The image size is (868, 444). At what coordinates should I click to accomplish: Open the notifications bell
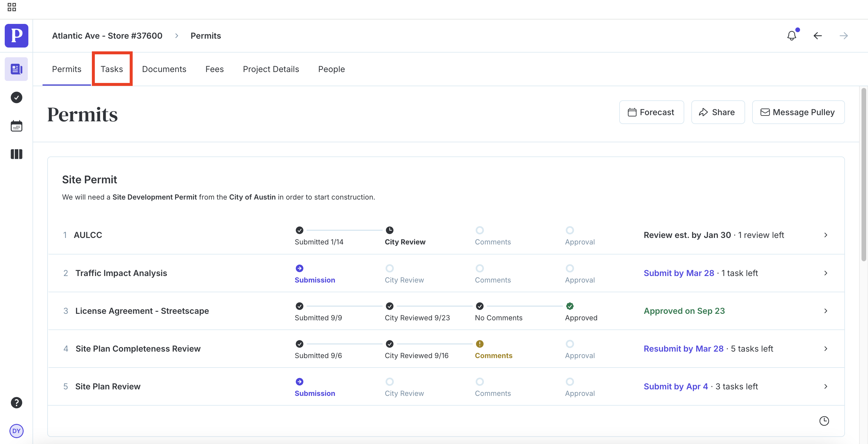(x=791, y=36)
